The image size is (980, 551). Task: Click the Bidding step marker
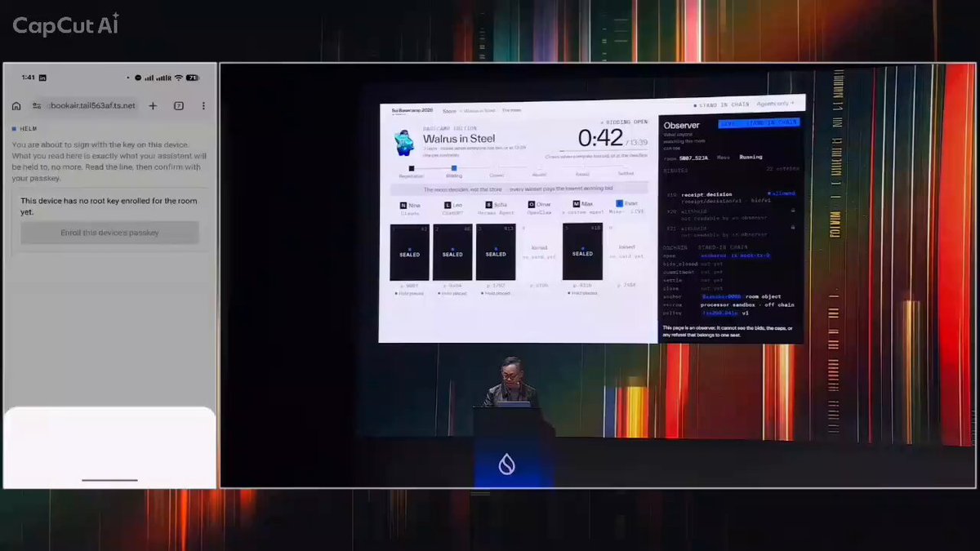pyautogui.click(x=454, y=169)
